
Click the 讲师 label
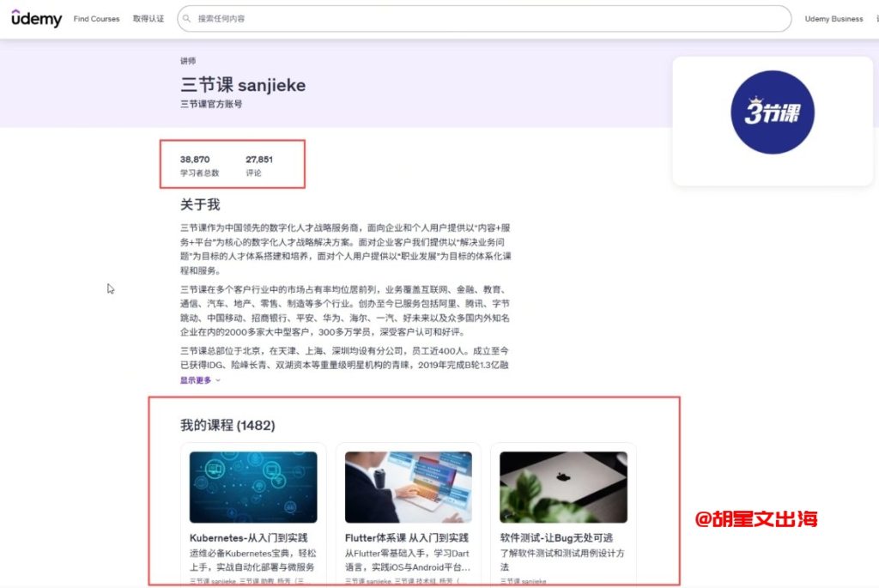(x=188, y=61)
